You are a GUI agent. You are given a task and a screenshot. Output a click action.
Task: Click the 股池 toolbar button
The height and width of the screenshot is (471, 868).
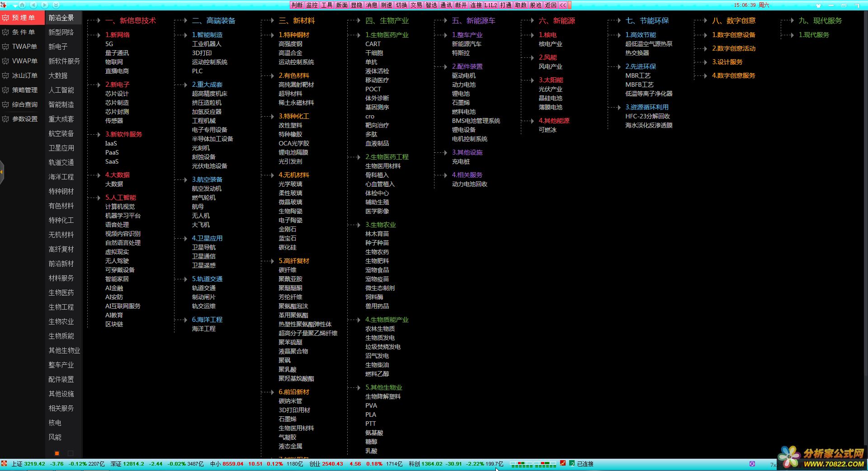point(536,5)
